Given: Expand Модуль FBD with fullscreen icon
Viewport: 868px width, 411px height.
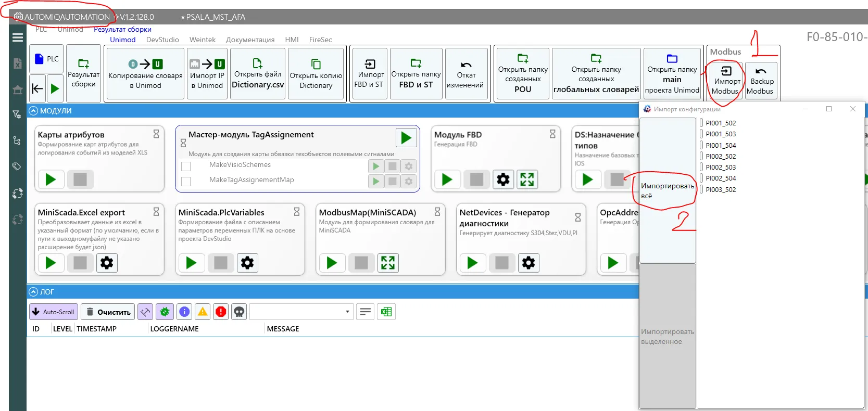Looking at the screenshot, I should (x=527, y=179).
